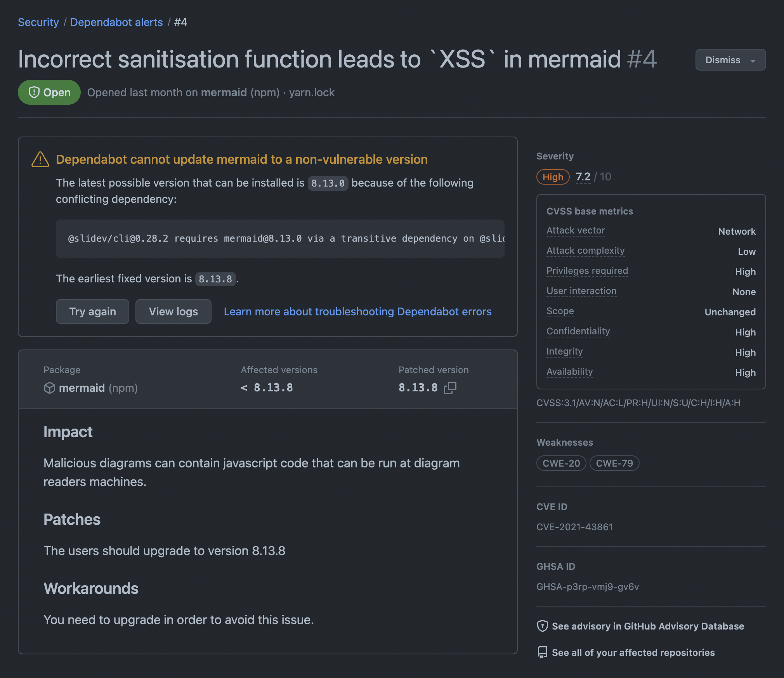Click the Try again button
784x678 pixels.
pyautogui.click(x=92, y=311)
